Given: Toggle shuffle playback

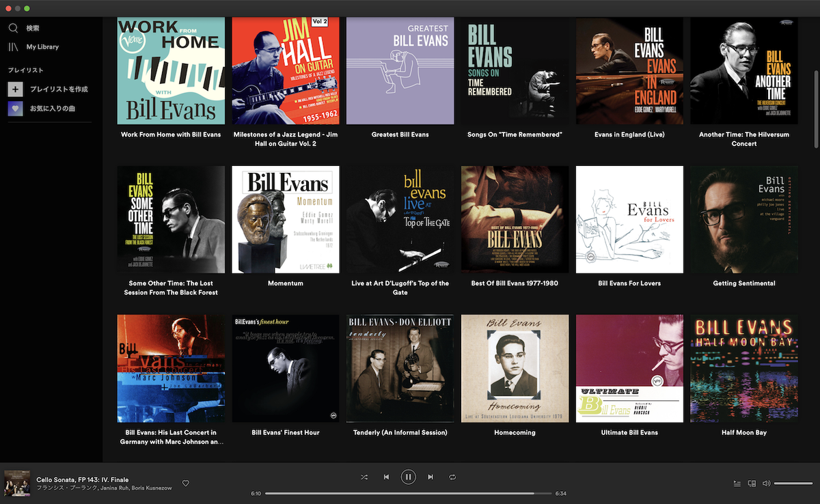Looking at the screenshot, I should point(364,477).
